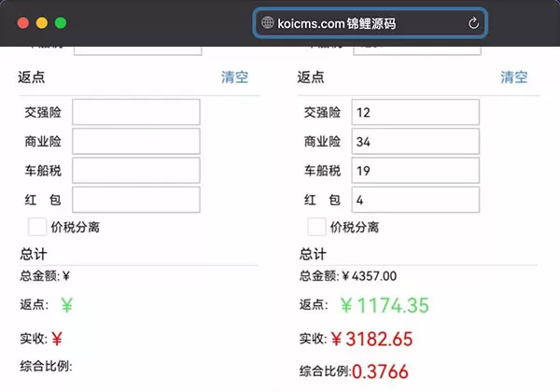Screen dimensions: 560x392
Task: Click the right panel 总计 heading
Action: pos(313,254)
